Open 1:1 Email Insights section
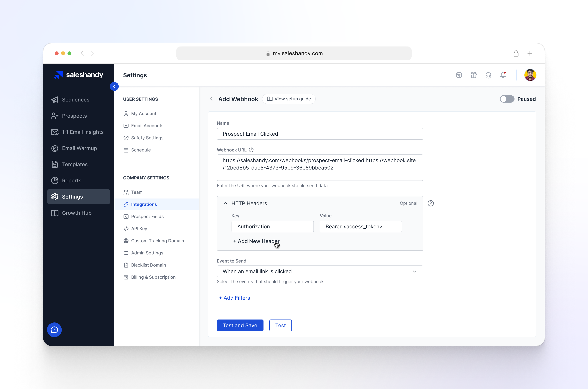 click(x=83, y=132)
